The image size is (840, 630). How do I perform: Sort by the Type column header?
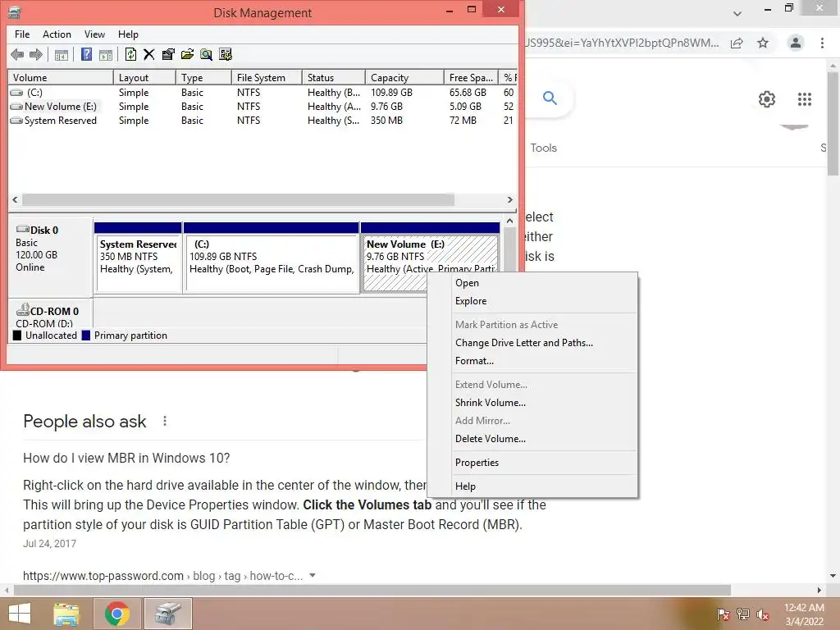pyautogui.click(x=204, y=78)
